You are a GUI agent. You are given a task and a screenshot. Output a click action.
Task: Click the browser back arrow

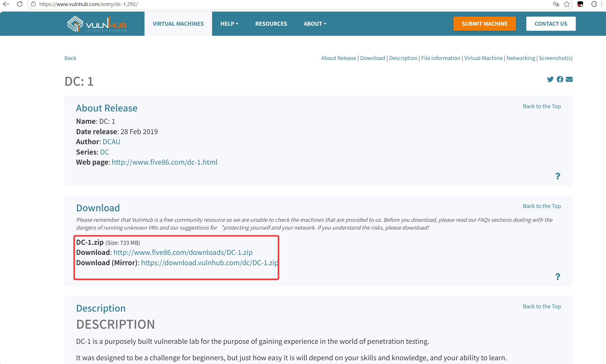click(x=6, y=4)
